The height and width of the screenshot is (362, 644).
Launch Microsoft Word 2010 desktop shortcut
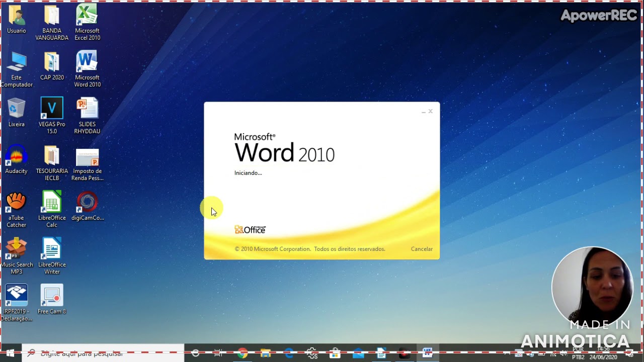coord(87,69)
